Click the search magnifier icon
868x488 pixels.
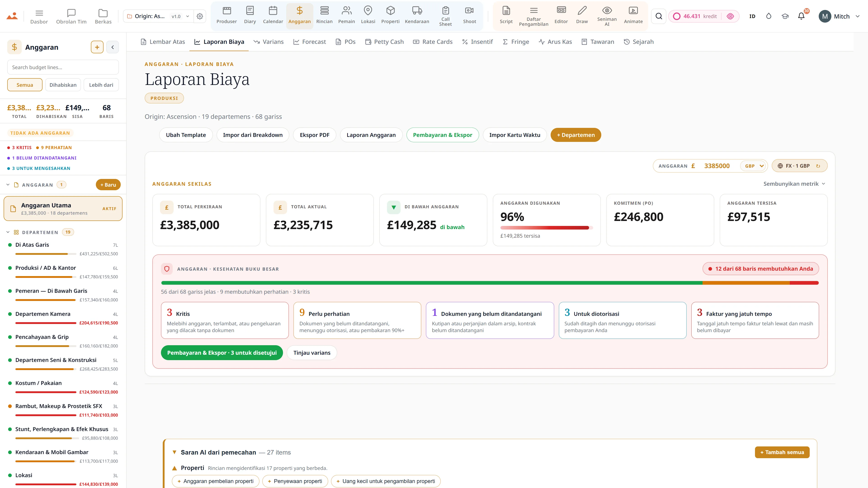coord(659,16)
